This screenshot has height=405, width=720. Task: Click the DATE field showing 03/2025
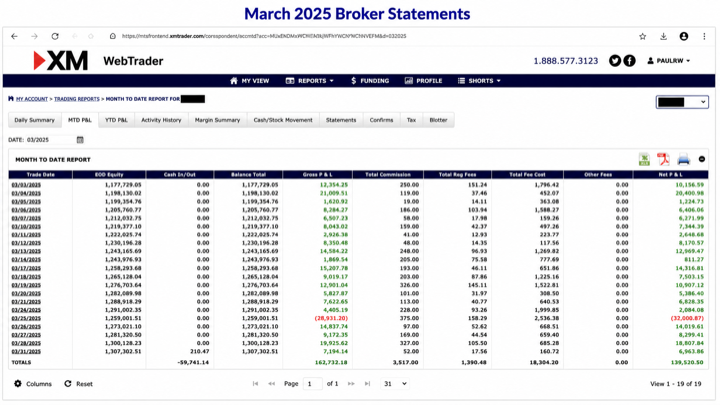(51, 140)
